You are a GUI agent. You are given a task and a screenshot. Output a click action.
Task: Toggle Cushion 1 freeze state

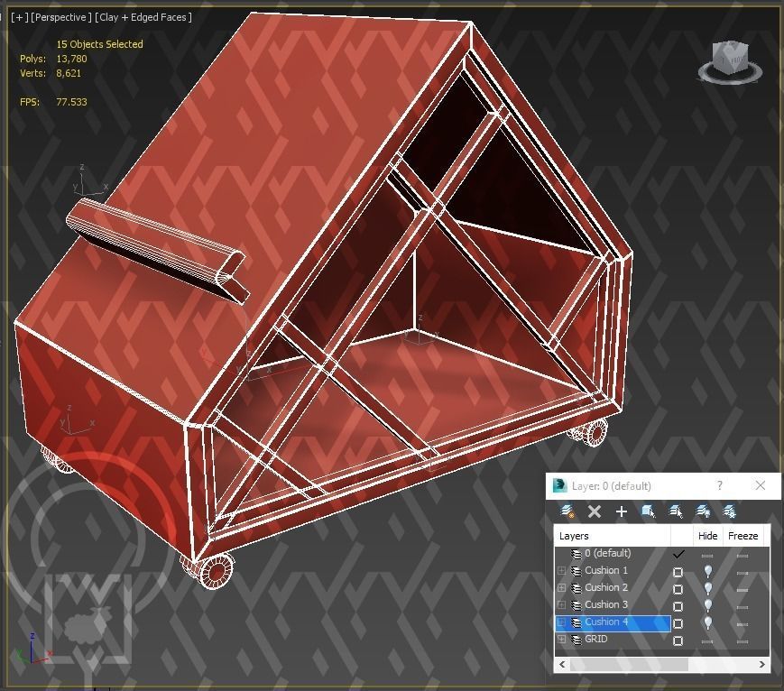click(x=742, y=573)
